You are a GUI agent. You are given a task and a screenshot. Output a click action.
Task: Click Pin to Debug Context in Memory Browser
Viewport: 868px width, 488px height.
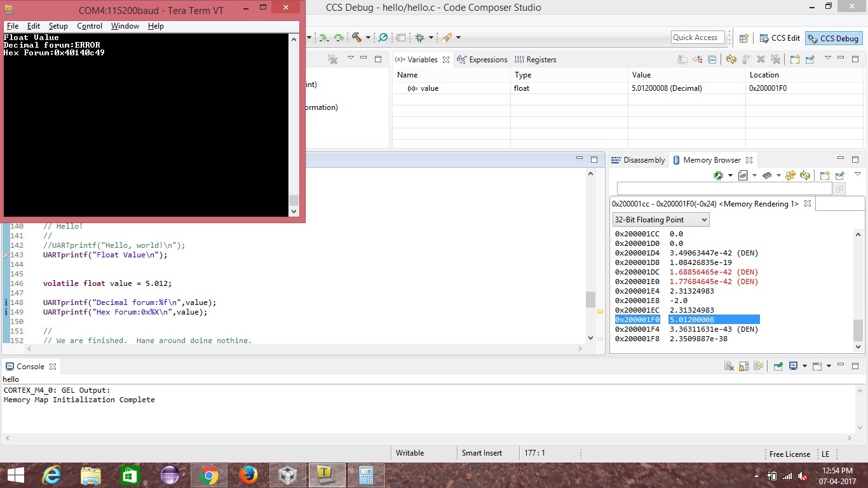pyautogui.click(x=840, y=175)
